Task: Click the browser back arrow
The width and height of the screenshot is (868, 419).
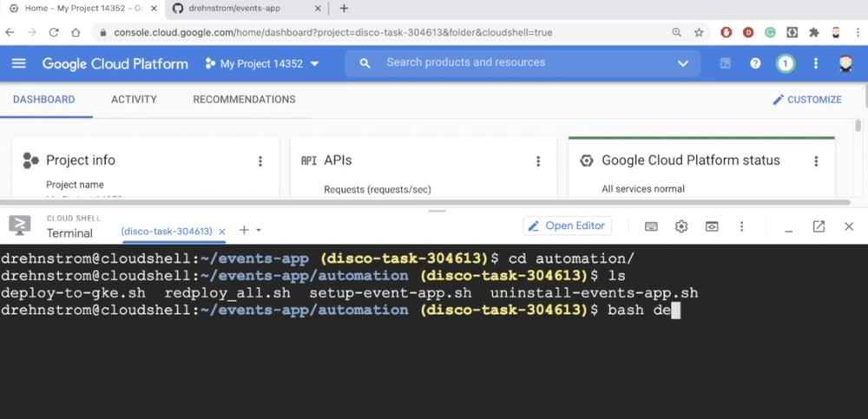Action: tap(10, 33)
